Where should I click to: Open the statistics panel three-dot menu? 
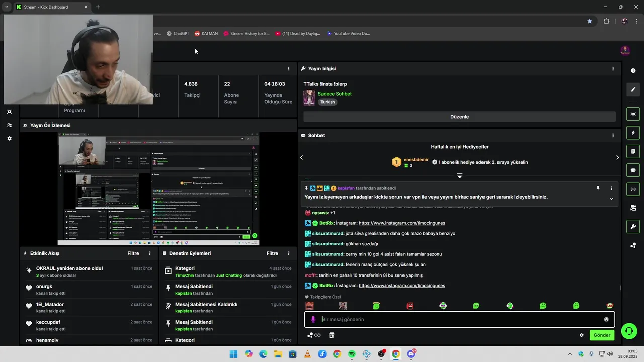point(289,69)
